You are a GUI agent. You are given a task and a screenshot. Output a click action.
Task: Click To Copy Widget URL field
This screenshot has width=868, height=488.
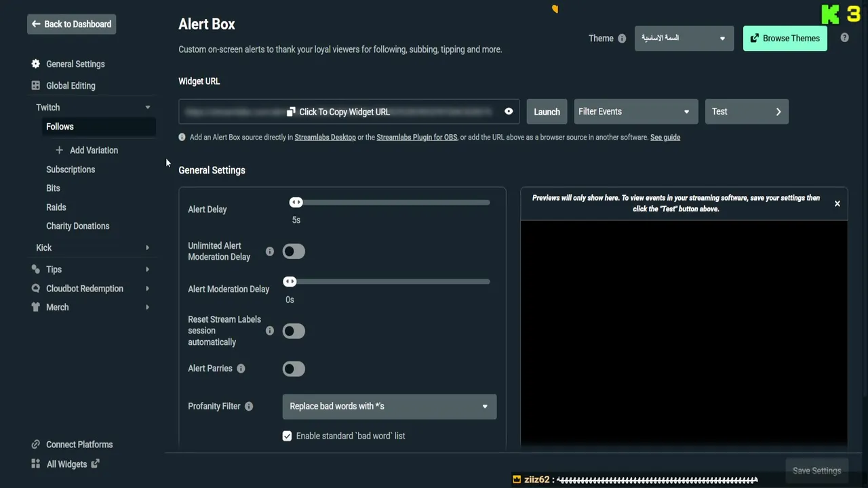click(349, 112)
